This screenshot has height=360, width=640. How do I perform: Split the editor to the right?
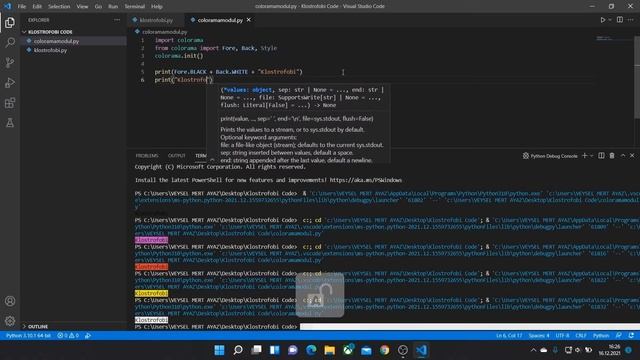pyautogui.click(x=620, y=20)
